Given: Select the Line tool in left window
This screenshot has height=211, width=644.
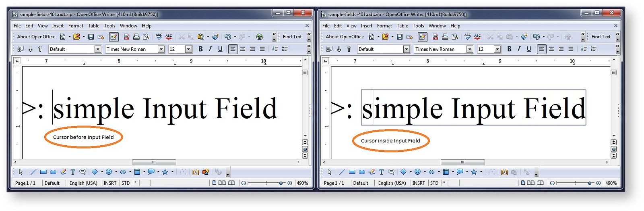Looking at the screenshot, I should pyautogui.click(x=33, y=172).
